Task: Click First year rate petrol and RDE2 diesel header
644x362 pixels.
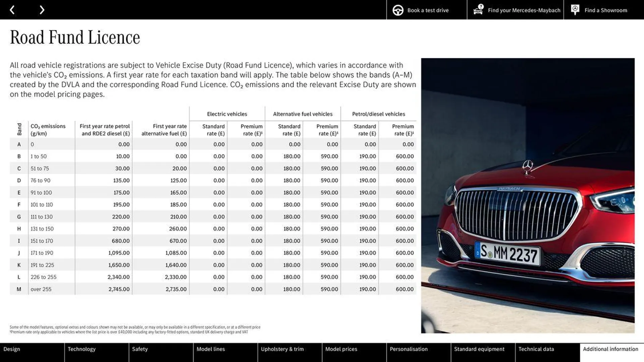Action: [x=105, y=130]
